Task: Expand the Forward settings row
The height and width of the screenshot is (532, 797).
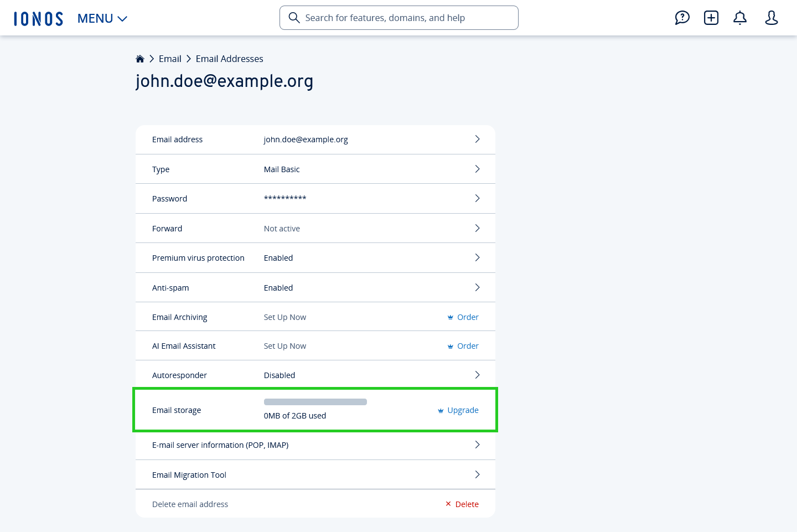Action: pyautogui.click(x=477, y=228)
